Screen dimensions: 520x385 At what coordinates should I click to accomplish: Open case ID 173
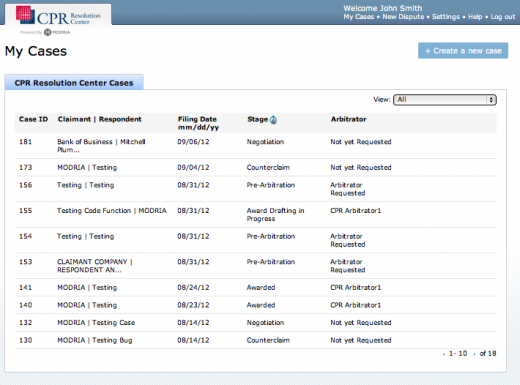point(25,168)
